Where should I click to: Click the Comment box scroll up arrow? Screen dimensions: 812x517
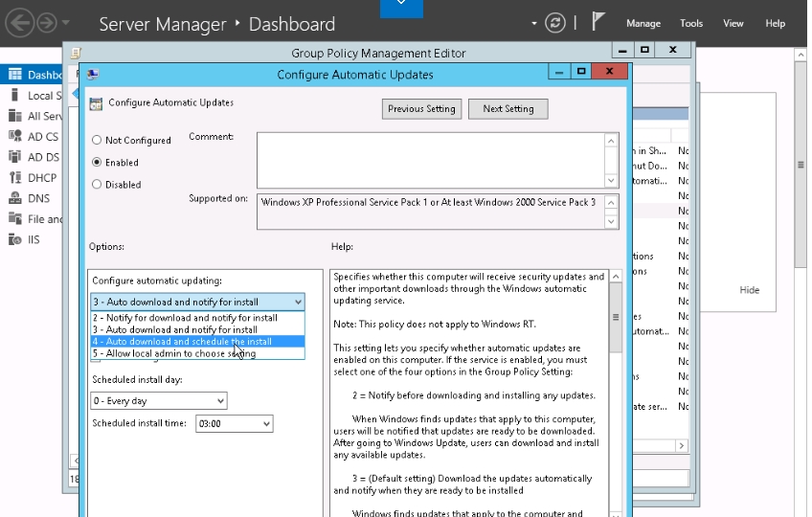611,141
